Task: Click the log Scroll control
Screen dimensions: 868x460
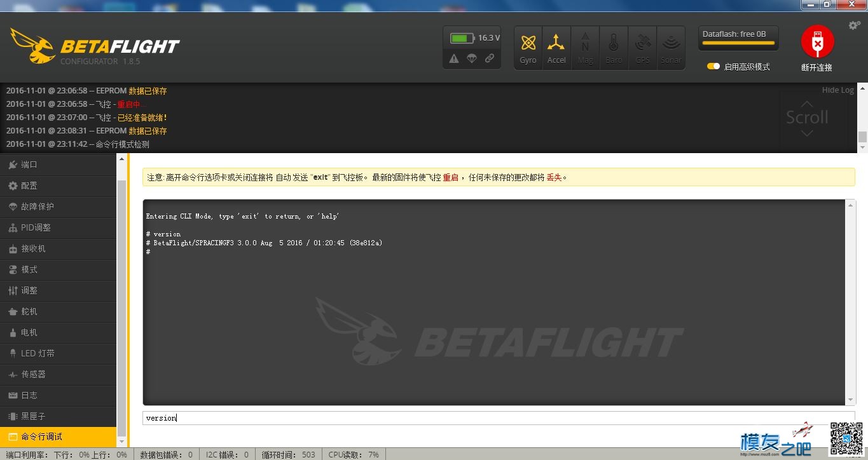Action: click(807, 118)
